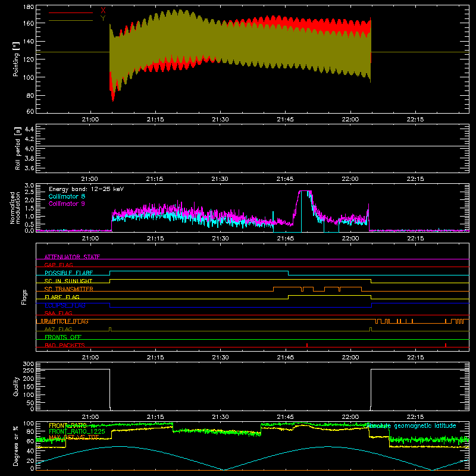
Task: Click the 'Normalized modulation' axis title
Action: pyautogui.click(x=14, y=208)
